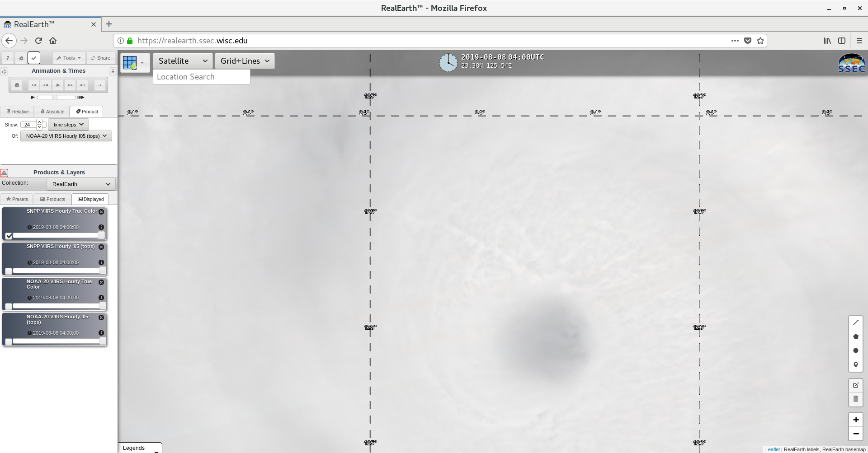Viewport: 868px width, 453px height.
Task: Zoom in on the map
Action: [855, 420]
